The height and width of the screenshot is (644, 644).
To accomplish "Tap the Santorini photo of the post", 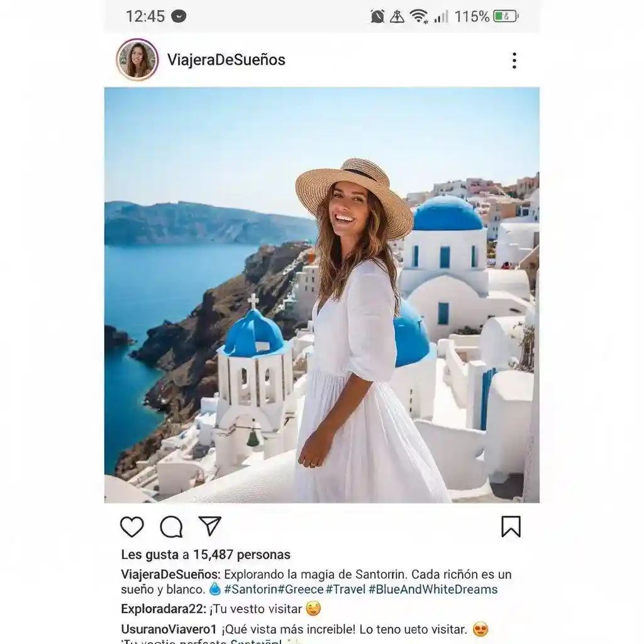I will coord(321,294).
